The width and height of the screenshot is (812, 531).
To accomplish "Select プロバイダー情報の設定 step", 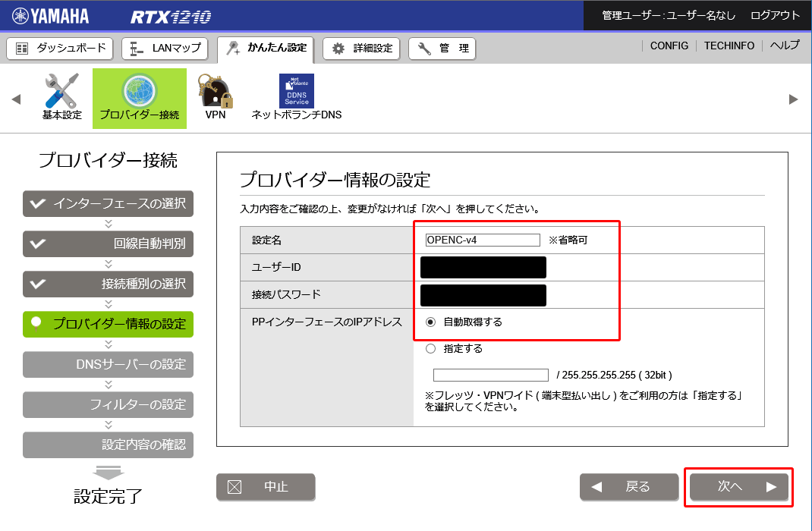I will click(109, 324).
